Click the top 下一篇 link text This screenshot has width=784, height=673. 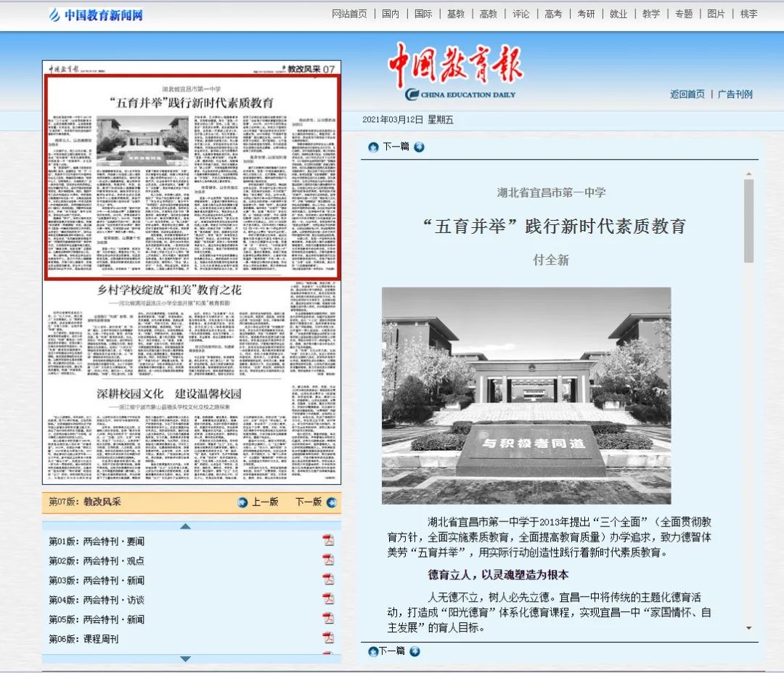396,147
